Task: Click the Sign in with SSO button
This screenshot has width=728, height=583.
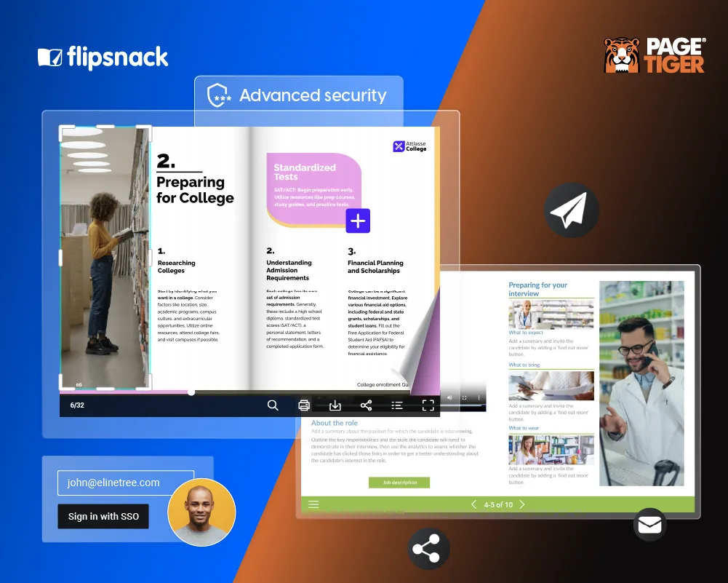Action: (103, 516)
